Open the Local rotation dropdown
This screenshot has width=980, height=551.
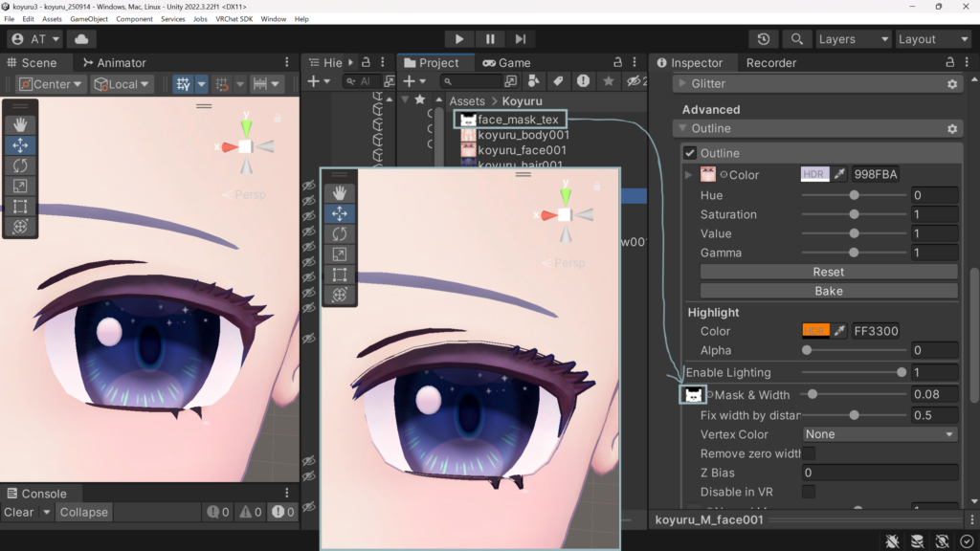pyautogui.click(x=122, y=84)
